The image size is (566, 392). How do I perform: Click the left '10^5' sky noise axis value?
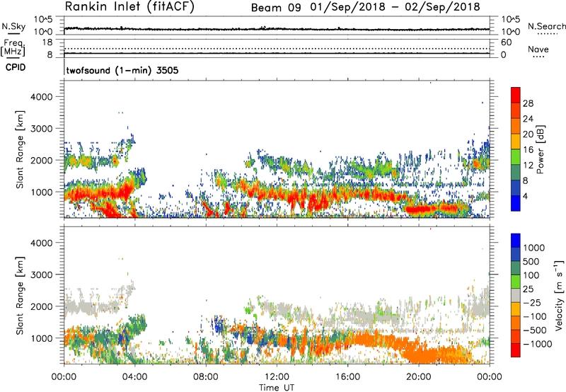(43, 20)
